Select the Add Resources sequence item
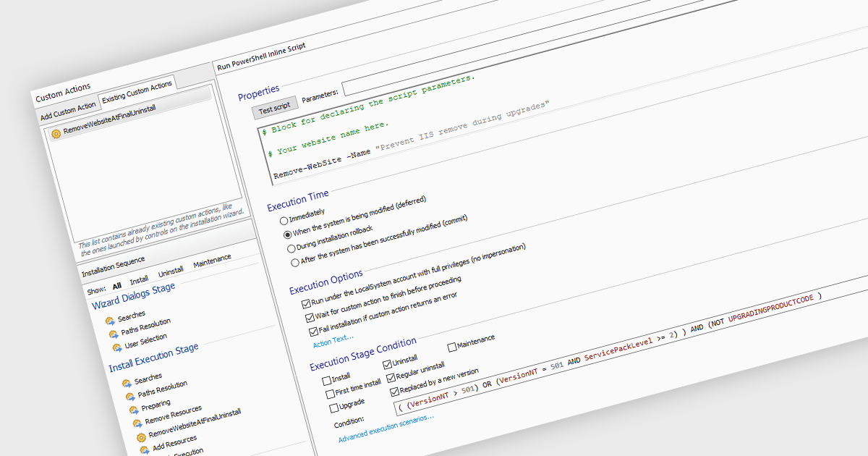 174,442
